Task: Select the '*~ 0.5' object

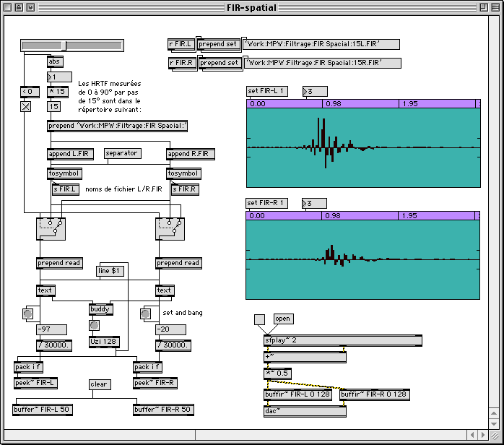Action: click(278, 373)
